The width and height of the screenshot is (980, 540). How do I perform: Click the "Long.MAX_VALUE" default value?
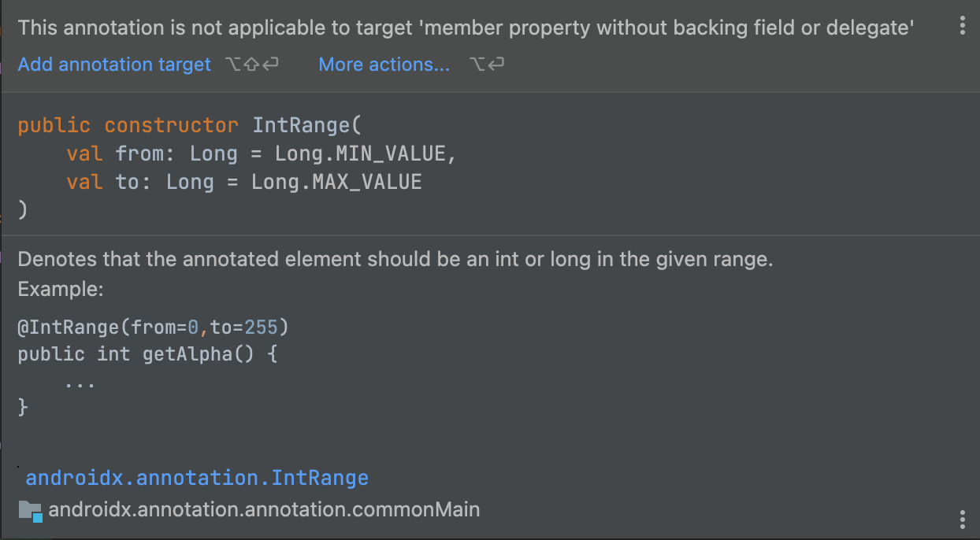336,182
